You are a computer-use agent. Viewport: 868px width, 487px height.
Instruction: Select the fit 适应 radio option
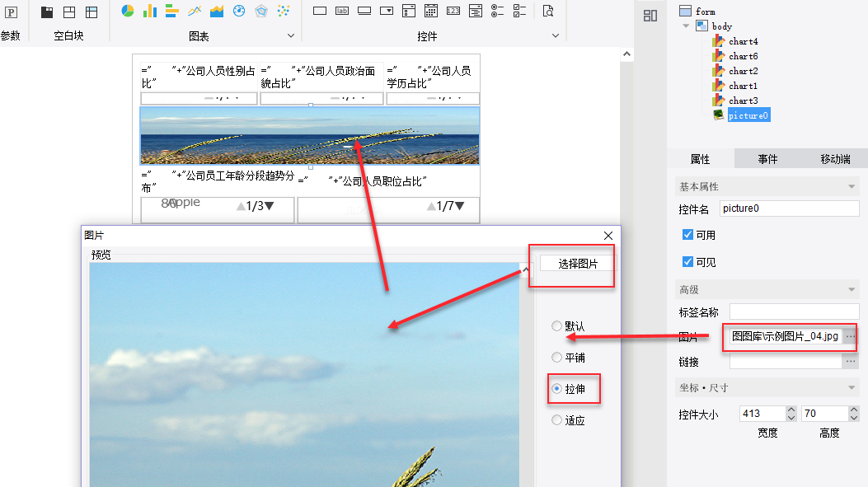point(557,420)
